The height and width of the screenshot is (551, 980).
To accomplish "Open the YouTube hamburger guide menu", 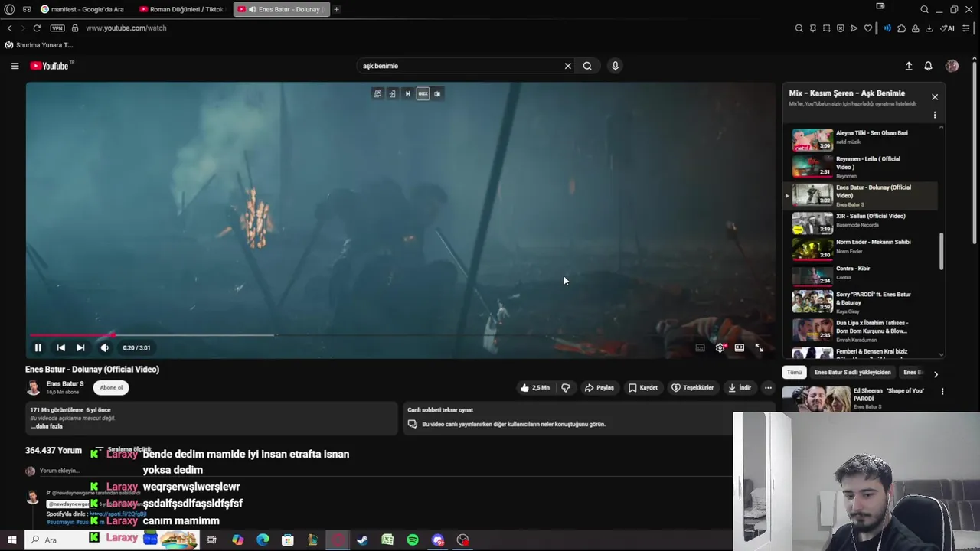I will tap(15, 66).
